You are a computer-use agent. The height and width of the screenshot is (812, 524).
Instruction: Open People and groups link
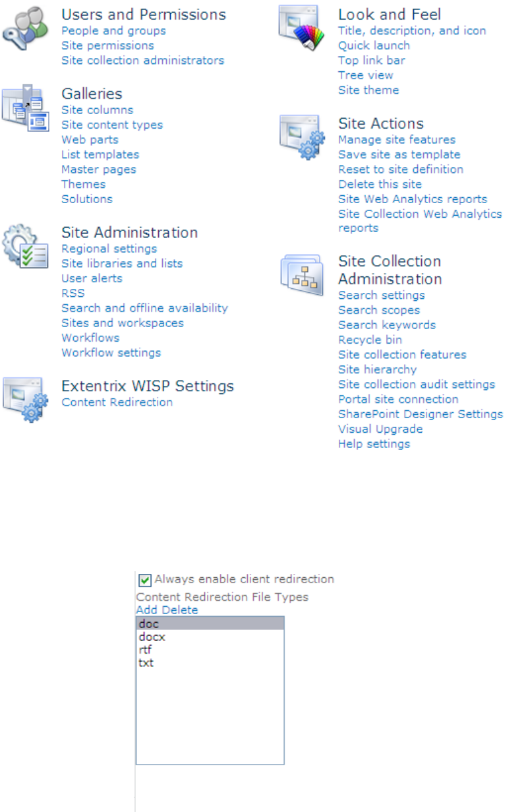[113, 31]
